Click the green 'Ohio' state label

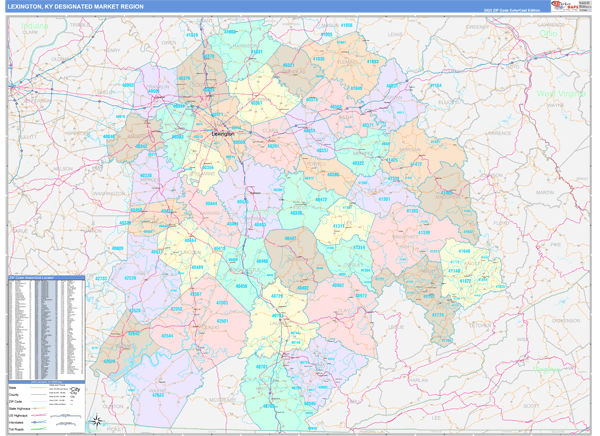pos(548,34)
